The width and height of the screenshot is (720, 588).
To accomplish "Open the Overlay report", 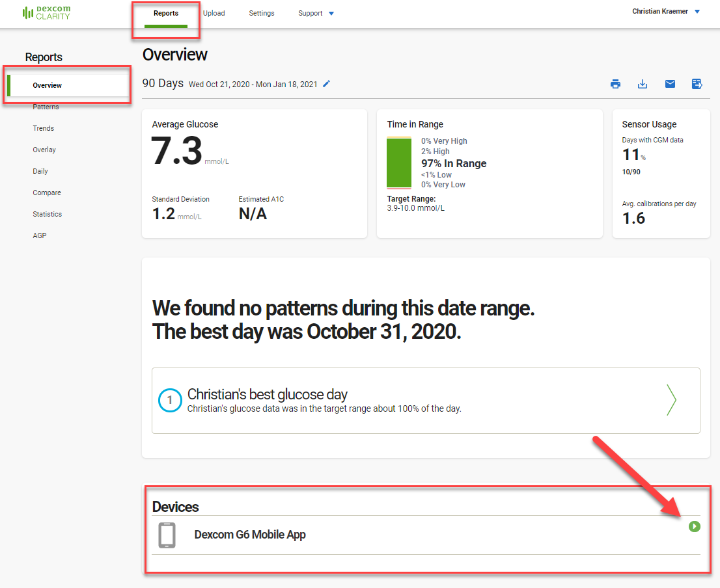I will tap(44, 150).
